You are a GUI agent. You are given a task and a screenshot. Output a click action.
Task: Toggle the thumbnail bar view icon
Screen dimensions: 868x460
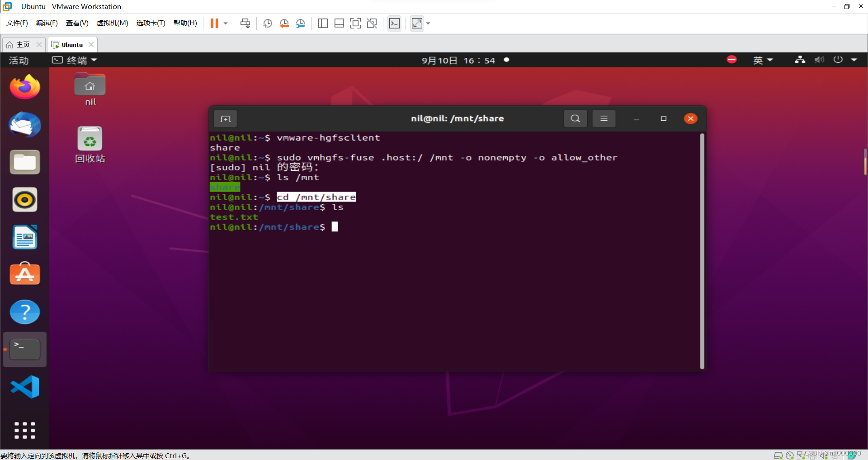tap(340, 23)
